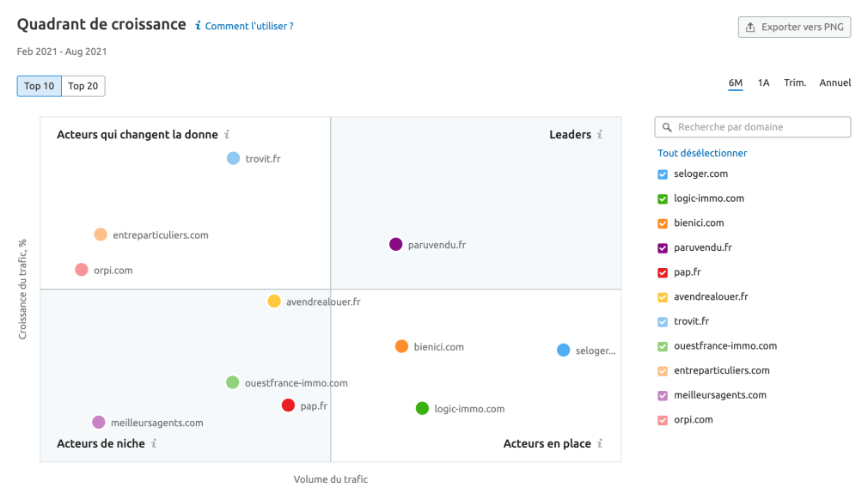Click the Acteurs qui changent la donne title
868x500 pixels.
click(138, 134)
